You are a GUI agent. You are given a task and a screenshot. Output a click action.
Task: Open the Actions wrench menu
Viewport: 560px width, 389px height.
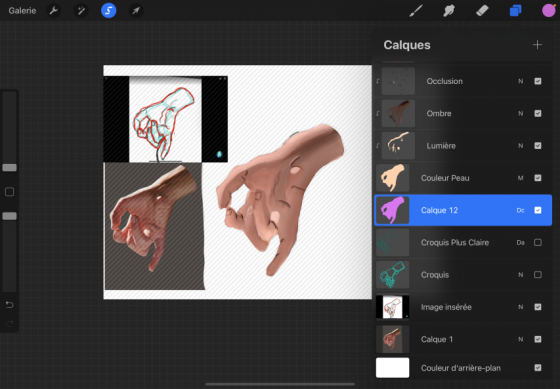point(54,11)
